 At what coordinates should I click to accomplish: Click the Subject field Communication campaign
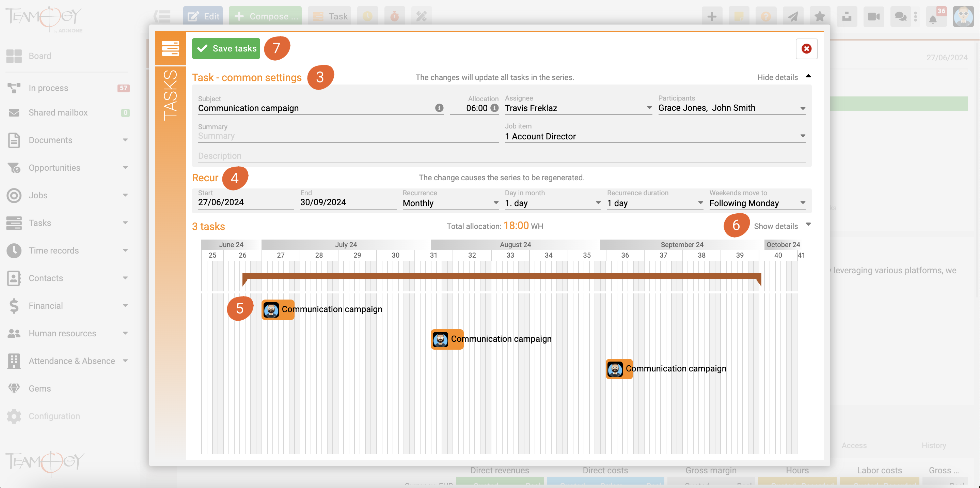(316, 108)
